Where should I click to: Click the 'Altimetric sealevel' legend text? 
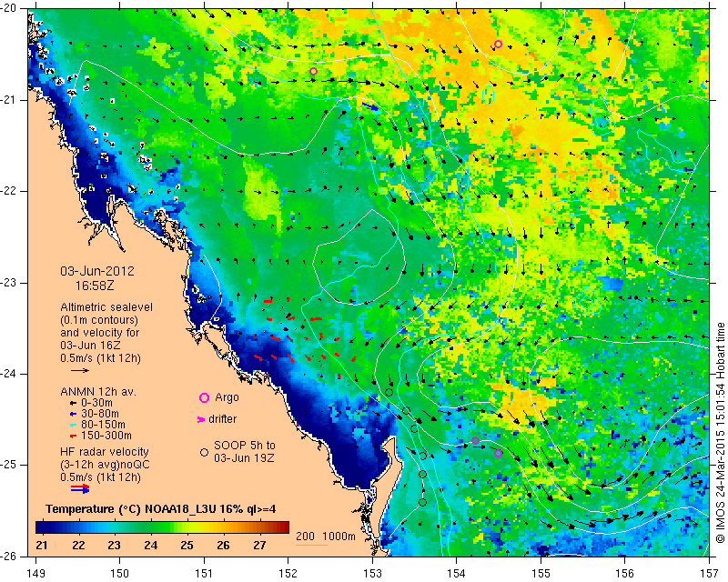tap(106, 307)
